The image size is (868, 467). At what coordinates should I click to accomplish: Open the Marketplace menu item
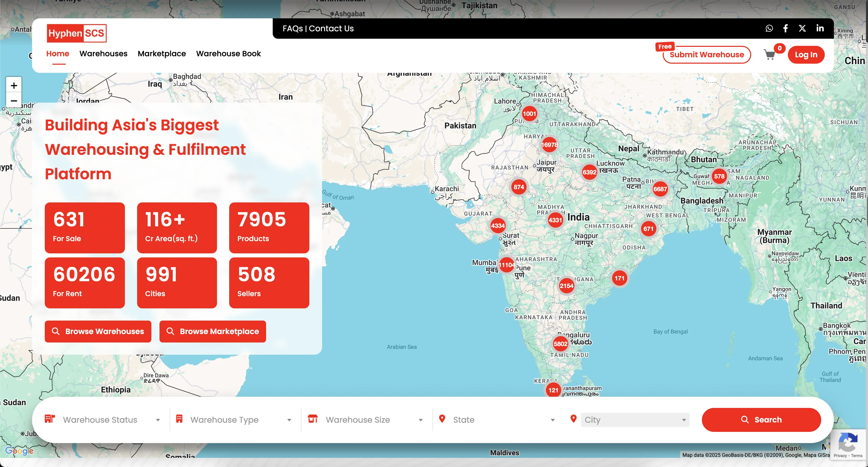coord(162,54)
